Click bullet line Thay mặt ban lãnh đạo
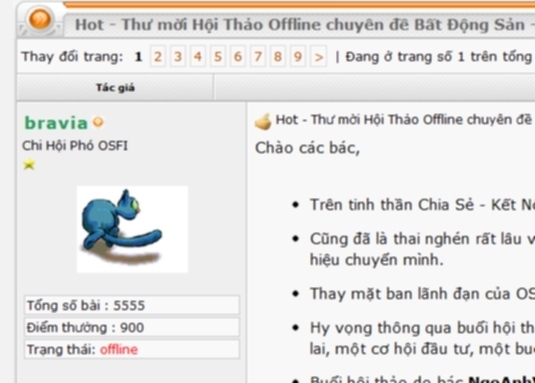Image resolution: width=535 pixels, height=383 pixels. tap(422, 294)
